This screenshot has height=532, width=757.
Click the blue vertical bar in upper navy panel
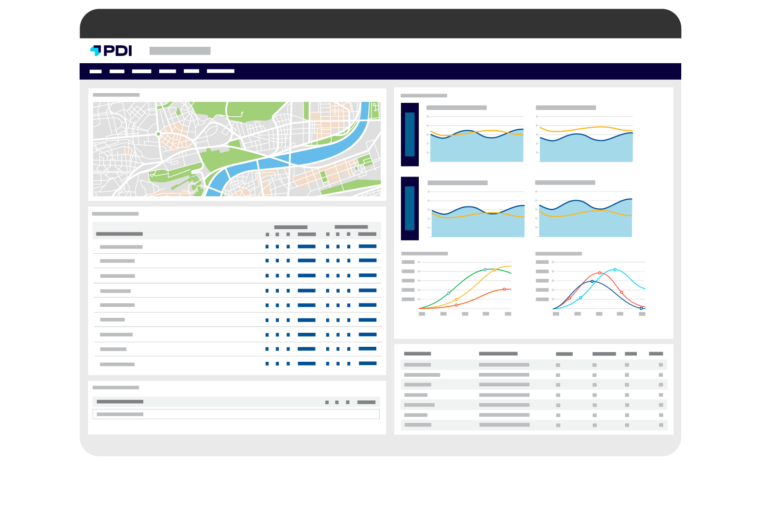coord(410,135)
